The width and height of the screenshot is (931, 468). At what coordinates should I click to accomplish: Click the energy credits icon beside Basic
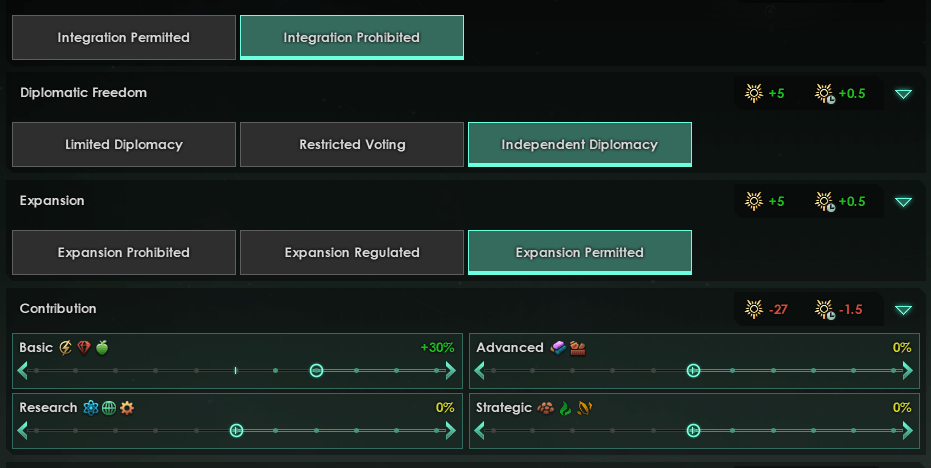click(x=65, y=347)
